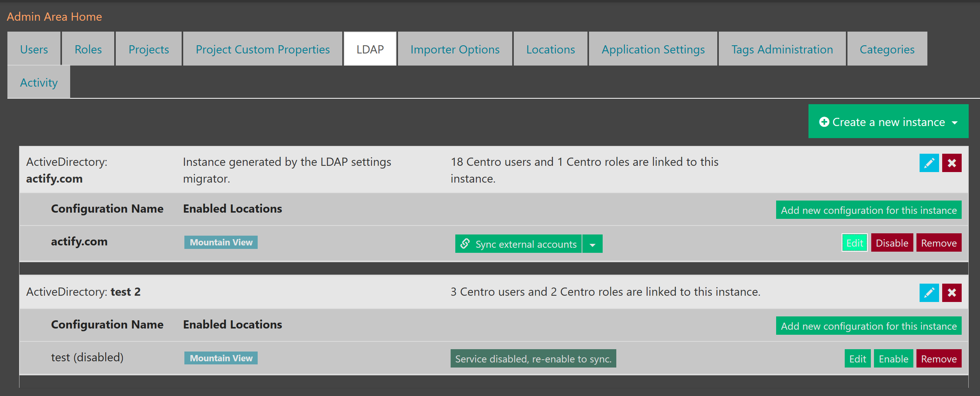Click Sync external accounts button
Image resolution: width=980 pixels, height=396 pixels.
[x=518, y=244]
